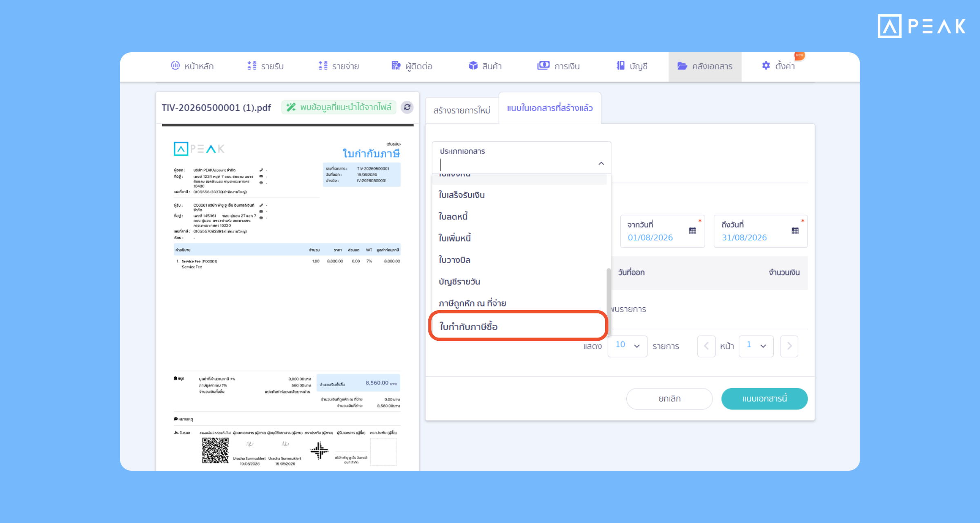
Task: Click the product box icon
Action: [x=473, y=65]
